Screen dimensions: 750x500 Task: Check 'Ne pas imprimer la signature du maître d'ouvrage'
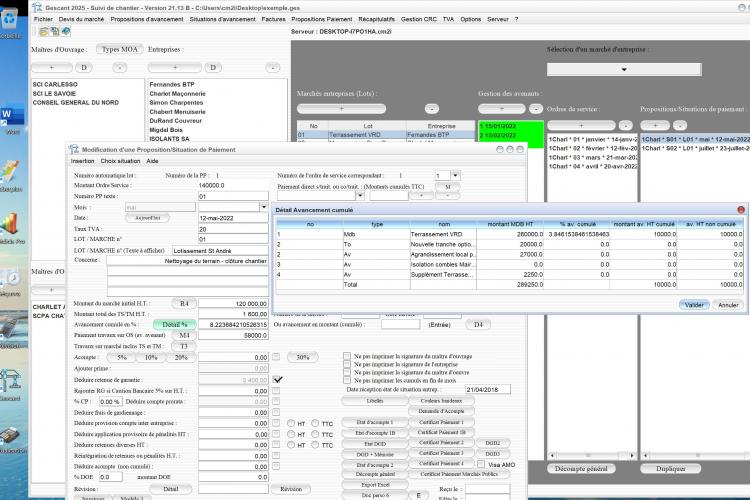tap(347, 356)
